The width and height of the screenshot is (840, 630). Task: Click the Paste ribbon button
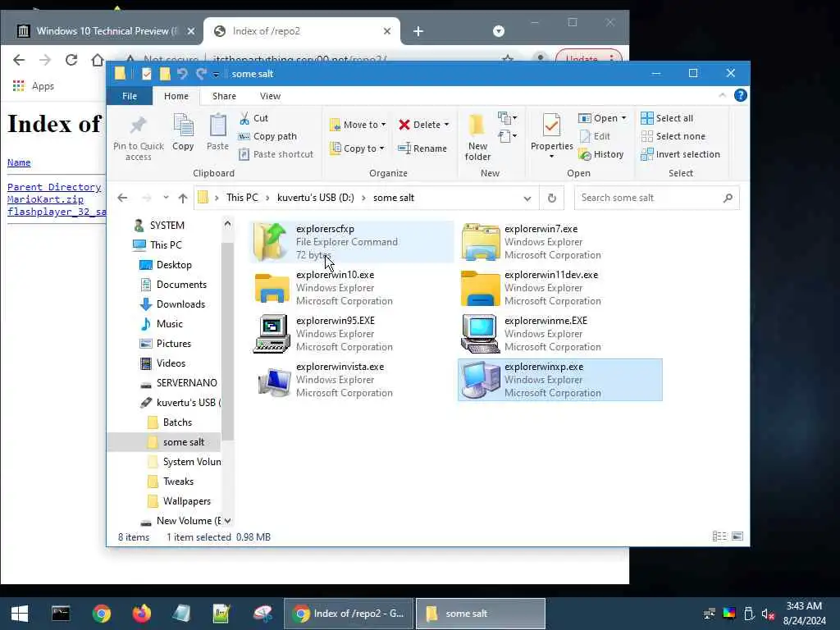tap(217, 132)
